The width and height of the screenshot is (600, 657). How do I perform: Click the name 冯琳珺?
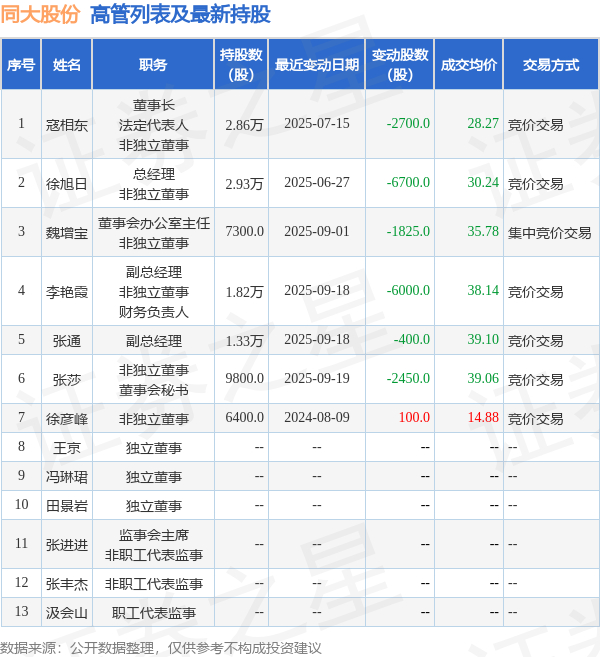point(67,476)
